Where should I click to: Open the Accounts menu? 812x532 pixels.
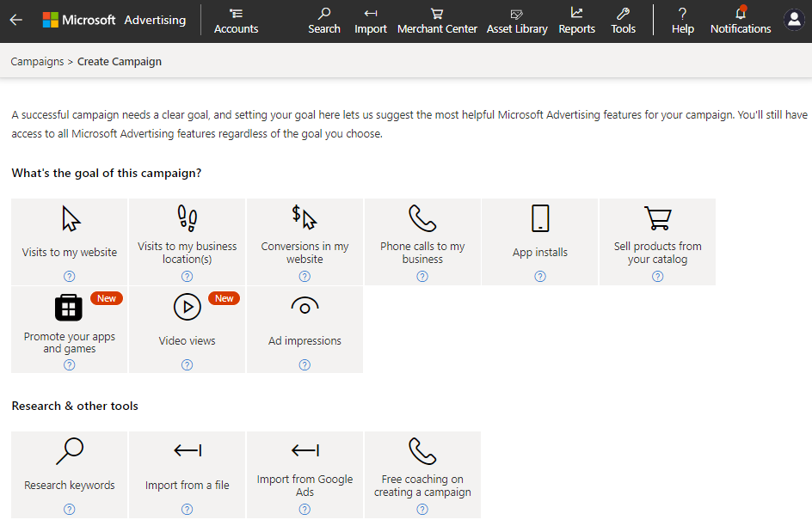236,21
